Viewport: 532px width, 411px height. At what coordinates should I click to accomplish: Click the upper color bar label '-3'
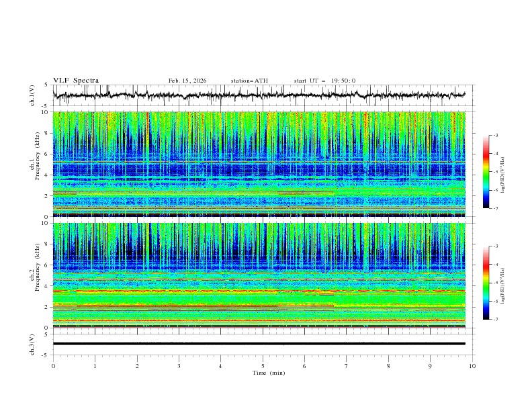[x=495, y=135]
